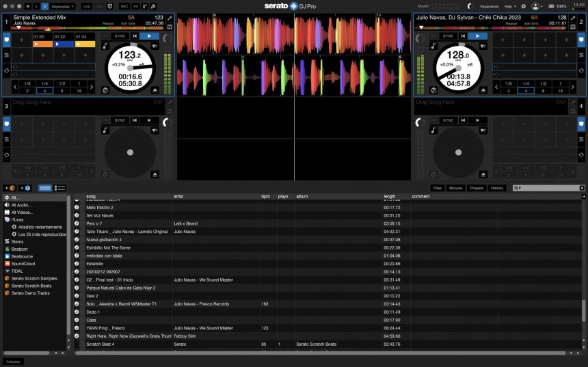Image resolution: width=588 pixels, height=367 pixels.
Task: Open the Horizontal display mode dropdown
Action: 63,6
